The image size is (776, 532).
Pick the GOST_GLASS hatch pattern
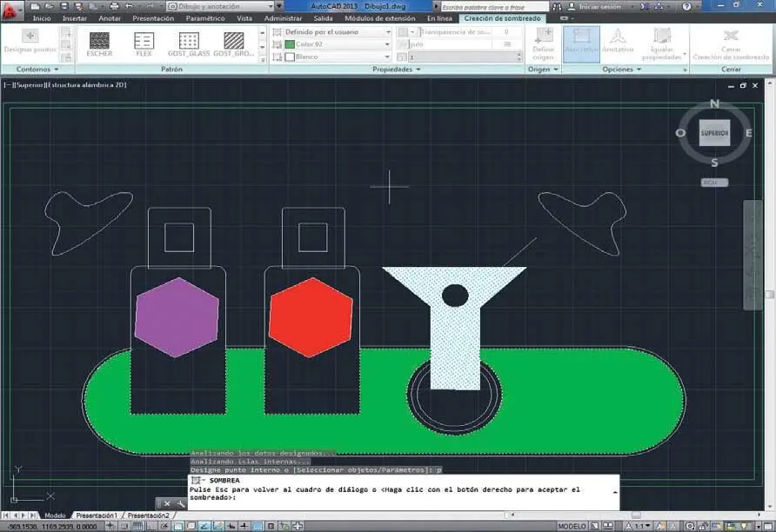coord(188,43)
